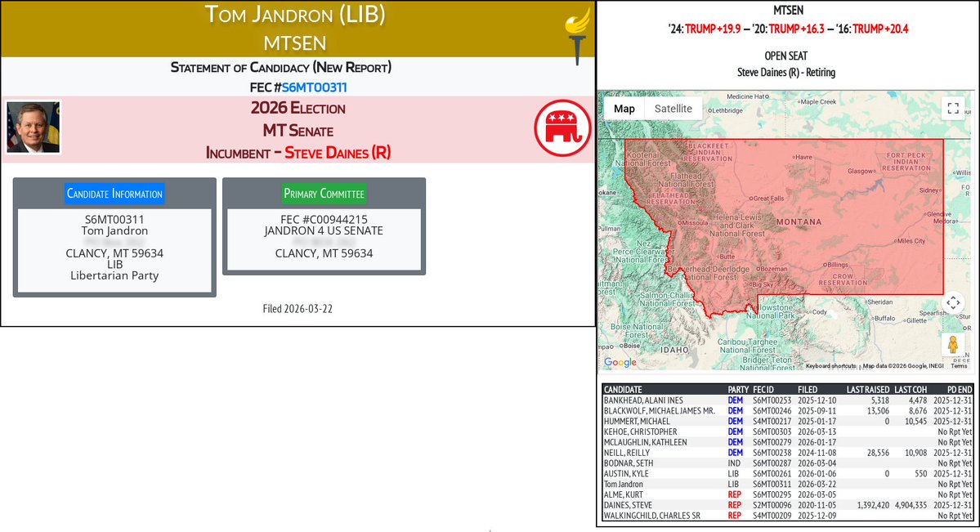Select KEHOE, CHRISTOPHER candidate row
Image resolution: width=980 pixels, height=532 pixels.
(x=787, y=431)
